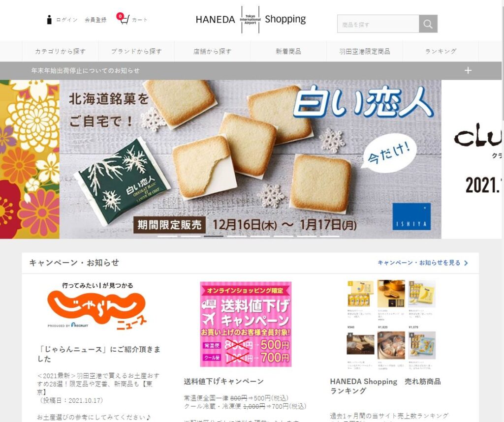Click the 会員登録 link
This screenshot has height=422, width=504.
(95, 20)
